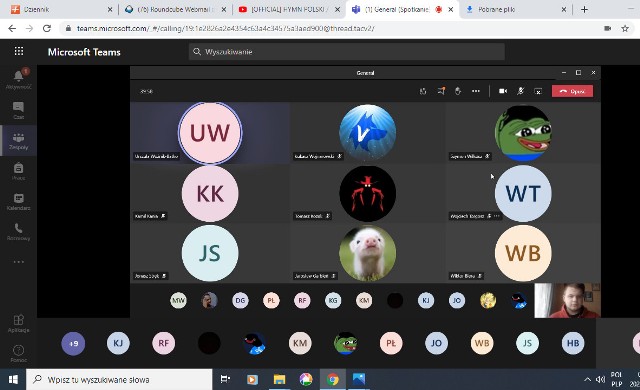Open Activity bell in Teams sidebar
Viewport: 640px width, 390px height.
(x=18, y=78)
